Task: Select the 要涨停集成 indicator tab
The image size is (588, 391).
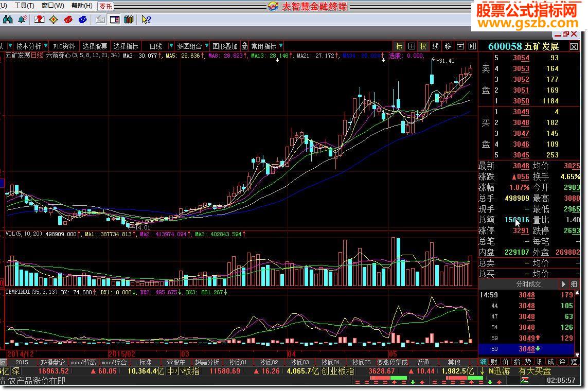Action: pos(392,362)
